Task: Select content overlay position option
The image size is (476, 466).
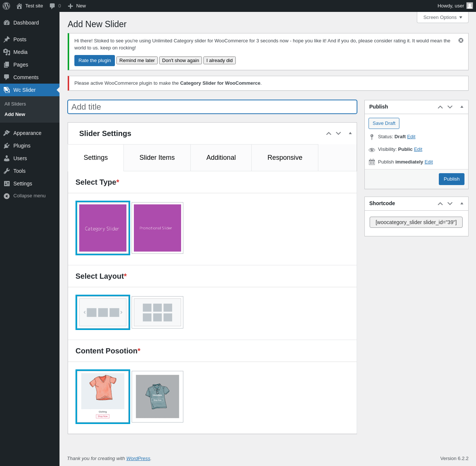Action: [x=157, y=397]
